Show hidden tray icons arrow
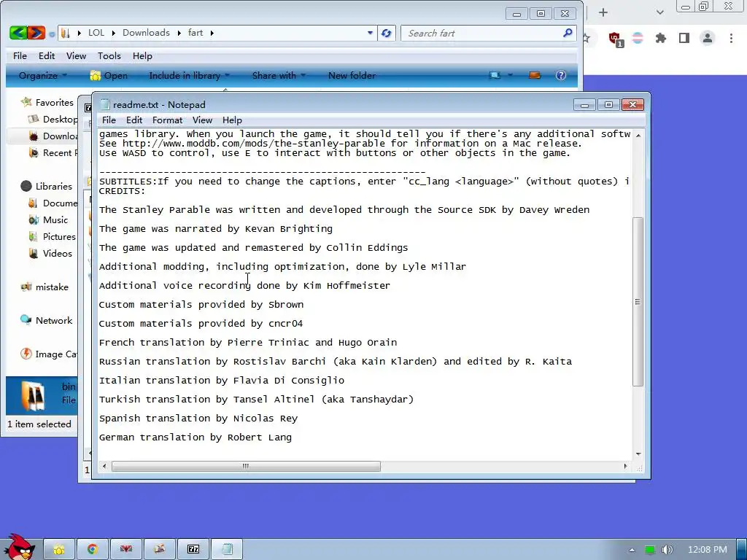The image size is (747, 560). click(x=632, y=550)
